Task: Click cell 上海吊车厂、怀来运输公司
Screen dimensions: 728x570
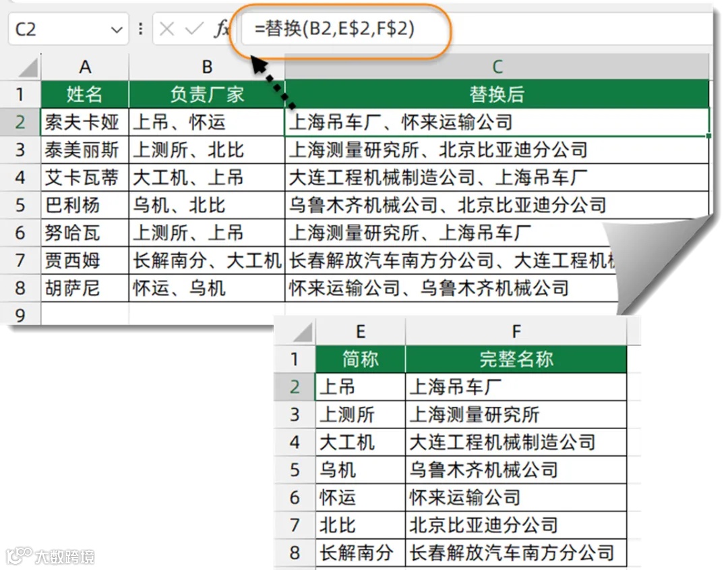Action: [497, 122]
